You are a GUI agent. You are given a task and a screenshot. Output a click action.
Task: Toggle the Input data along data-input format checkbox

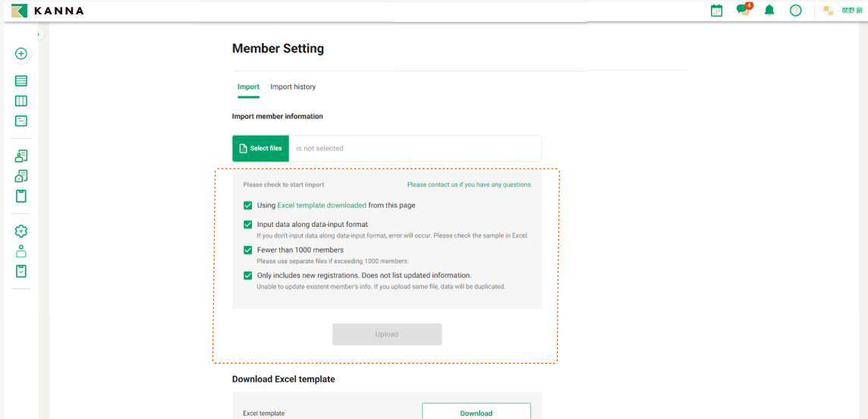[247, 225]
